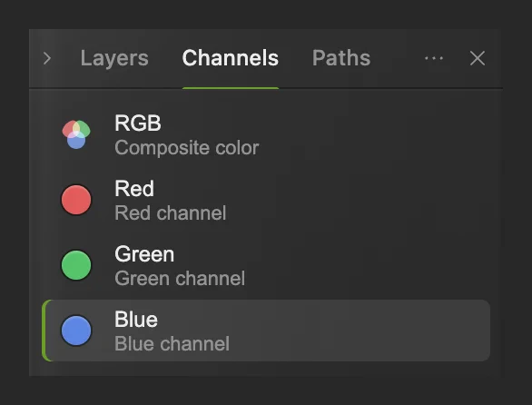Click the 'Blue channel' subtitle text
Image resolution: width=532 pixels, height=405 pixels.
172,344
